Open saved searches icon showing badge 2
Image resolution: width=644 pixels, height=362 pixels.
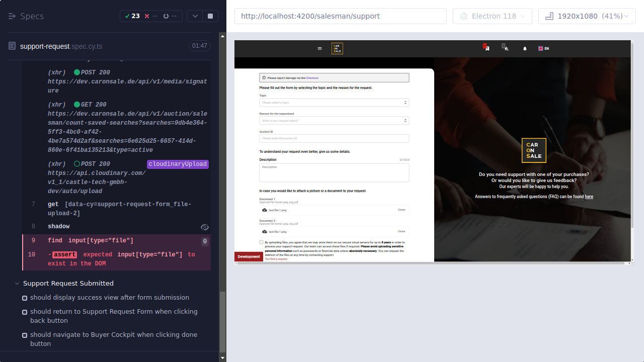click(505, 48)
